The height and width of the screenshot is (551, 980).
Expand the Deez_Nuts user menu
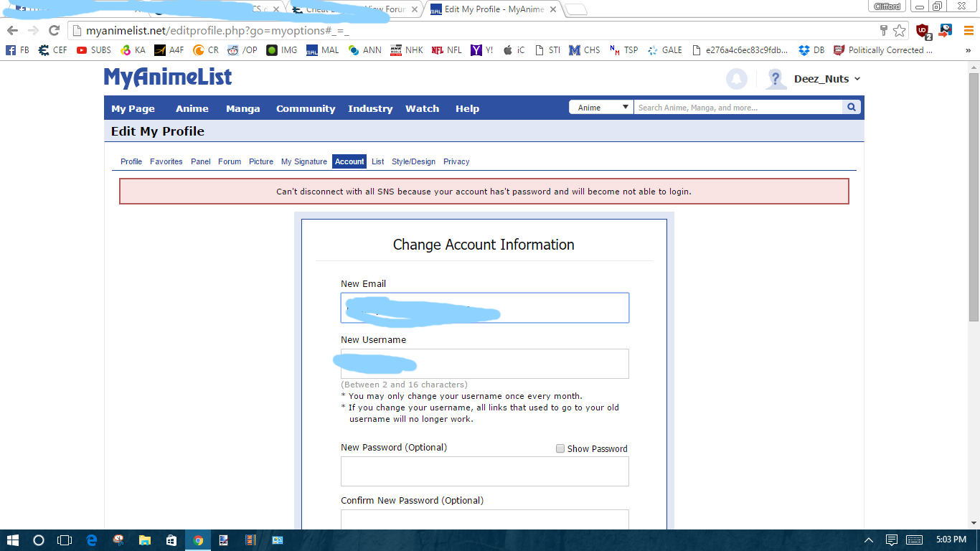(826, 79)
